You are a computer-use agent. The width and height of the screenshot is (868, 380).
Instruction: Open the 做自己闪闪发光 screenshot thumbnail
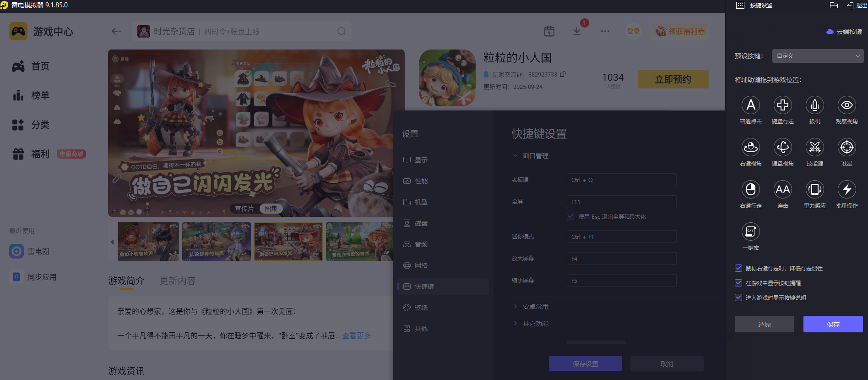(x=288, y=242)
